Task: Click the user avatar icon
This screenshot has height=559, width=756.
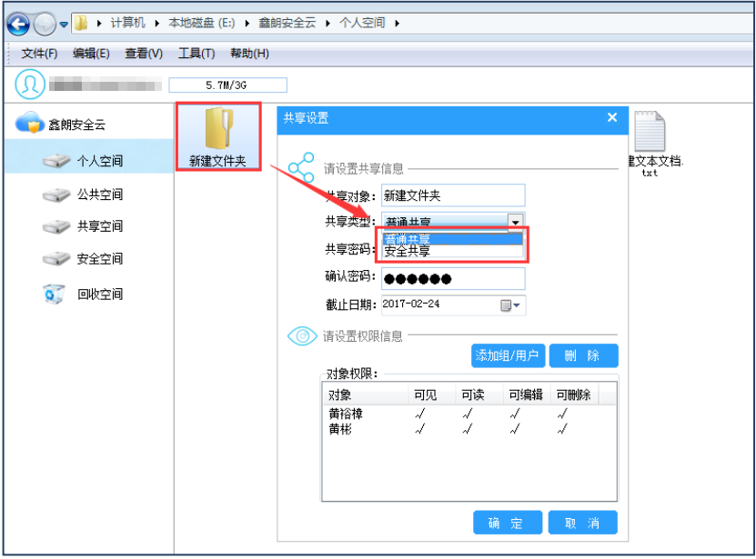Action: 30,85
